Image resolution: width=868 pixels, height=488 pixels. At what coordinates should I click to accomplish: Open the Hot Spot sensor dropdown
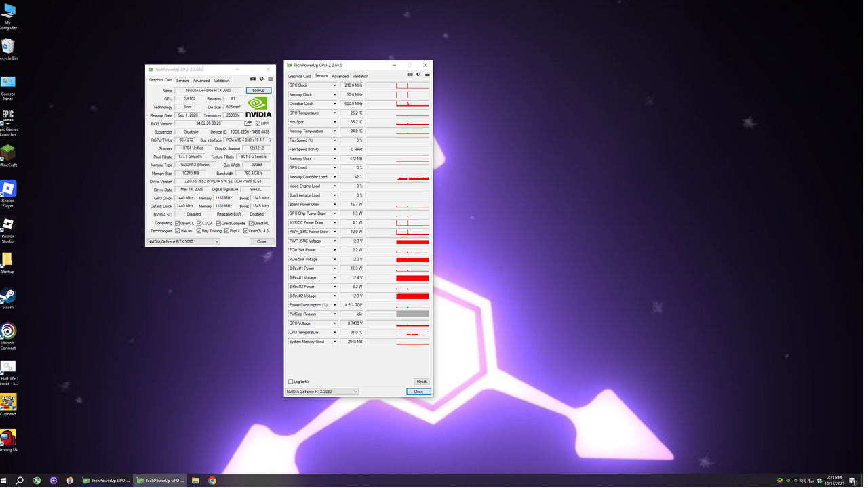[x=334, y=122]
